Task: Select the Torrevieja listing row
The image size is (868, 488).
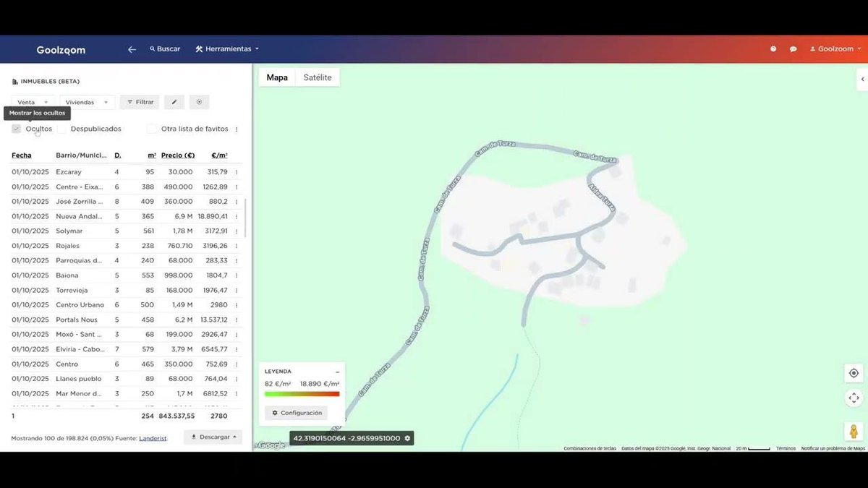Action: 127,290
